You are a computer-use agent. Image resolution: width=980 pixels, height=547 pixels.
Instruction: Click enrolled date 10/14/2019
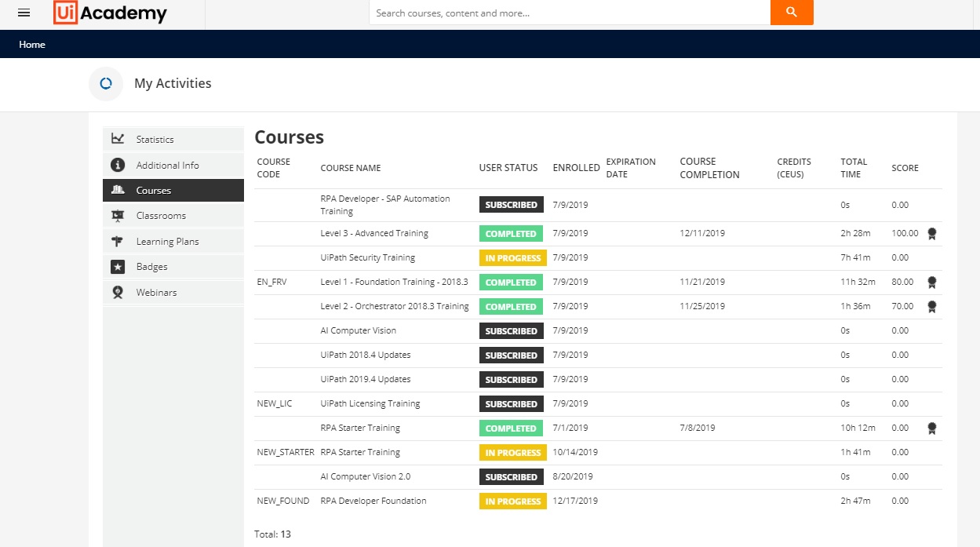pyautogui.click(x=575, y=452)
